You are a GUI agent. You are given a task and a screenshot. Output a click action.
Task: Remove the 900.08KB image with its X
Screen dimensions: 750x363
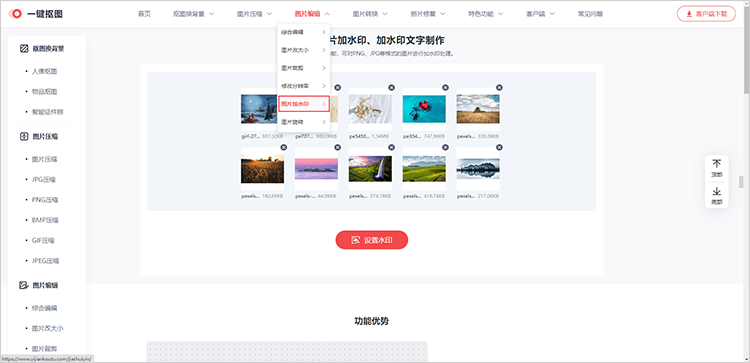point(338,88)
